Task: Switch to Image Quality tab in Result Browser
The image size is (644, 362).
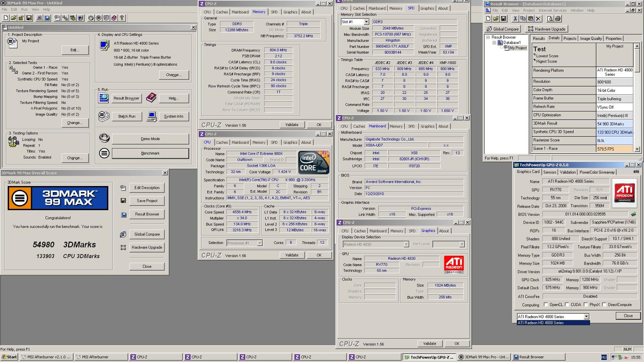Action: pos(591,39)
